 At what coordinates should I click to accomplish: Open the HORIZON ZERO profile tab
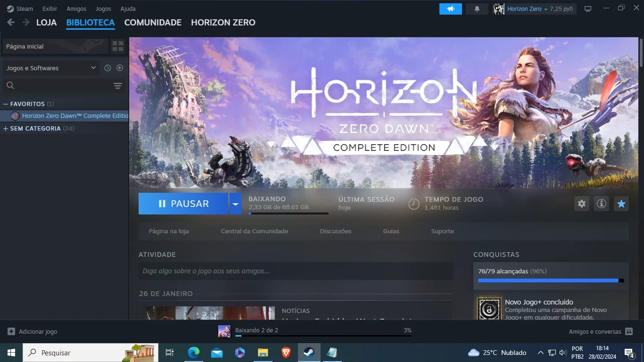coord(223,23)
